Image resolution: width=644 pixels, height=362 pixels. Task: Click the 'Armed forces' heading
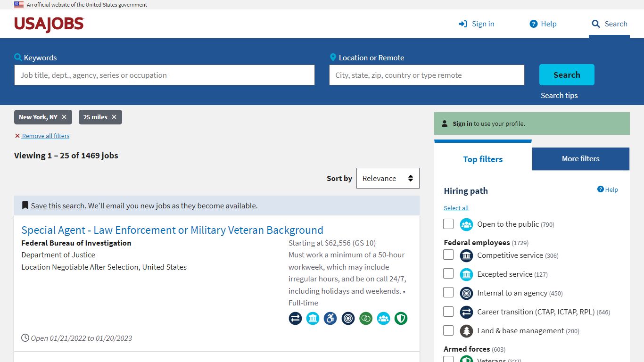click(467, 349)
